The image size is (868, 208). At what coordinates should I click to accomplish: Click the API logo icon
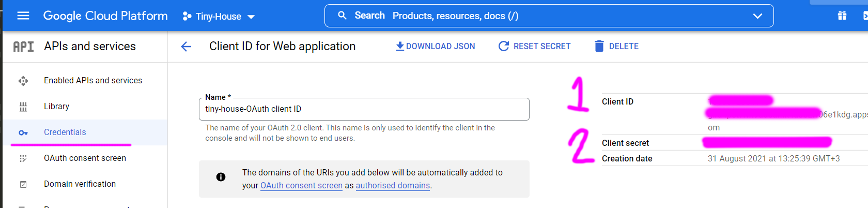pos(23,47)
